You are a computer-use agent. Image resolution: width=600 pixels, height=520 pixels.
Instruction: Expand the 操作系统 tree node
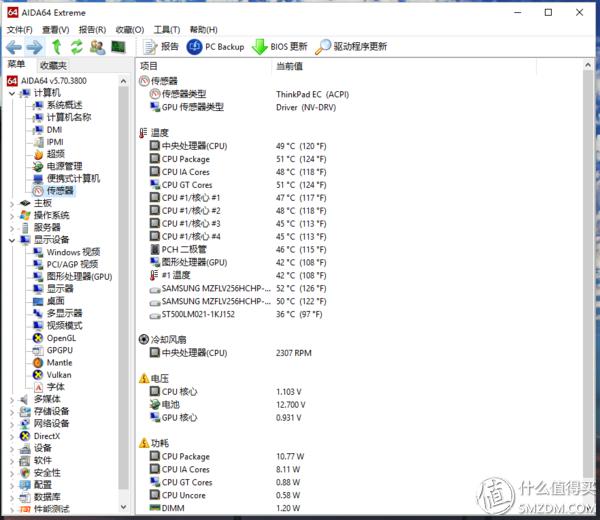12,216
